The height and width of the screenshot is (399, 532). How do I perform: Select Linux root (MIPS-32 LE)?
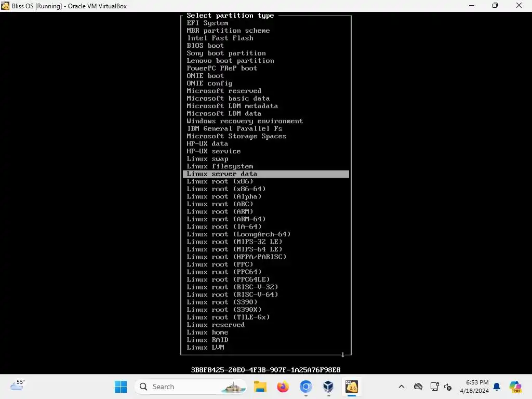tap(234, 242)
